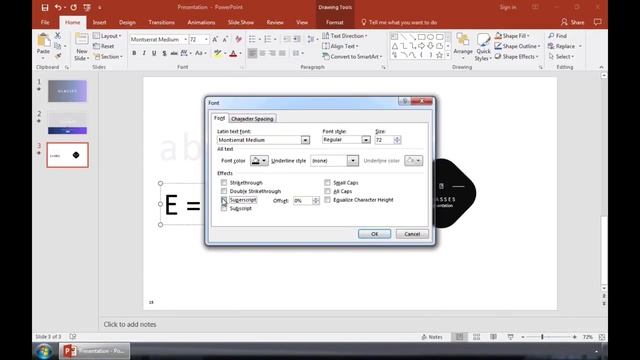This screenshot has width=640, height=360.
Task: Click the Replace button
Action: click(562, 46)
